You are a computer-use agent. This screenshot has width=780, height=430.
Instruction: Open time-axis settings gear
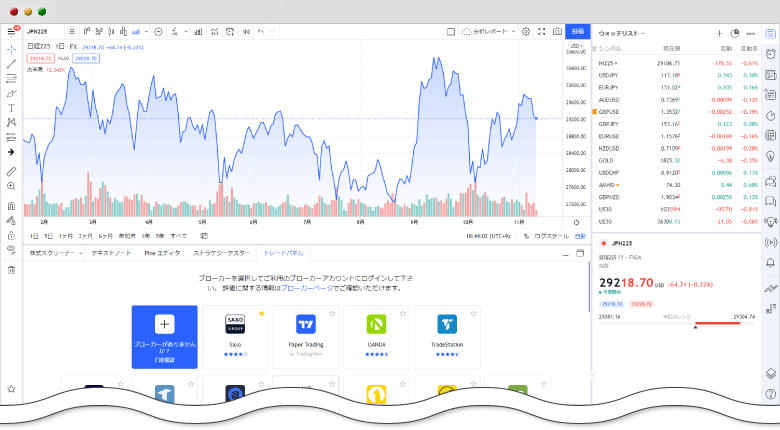pos(577,222)
